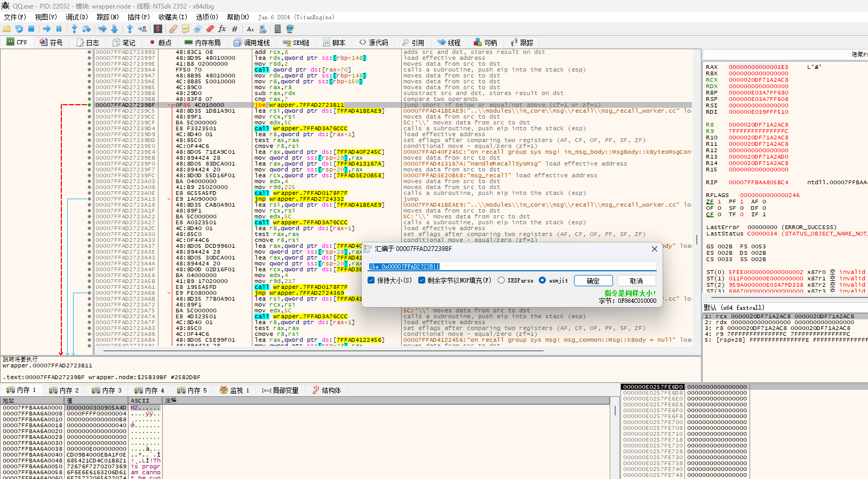Click the 隐藏FPU button in registers
This screenshot has height=479, width=868.
coord(859,54)
